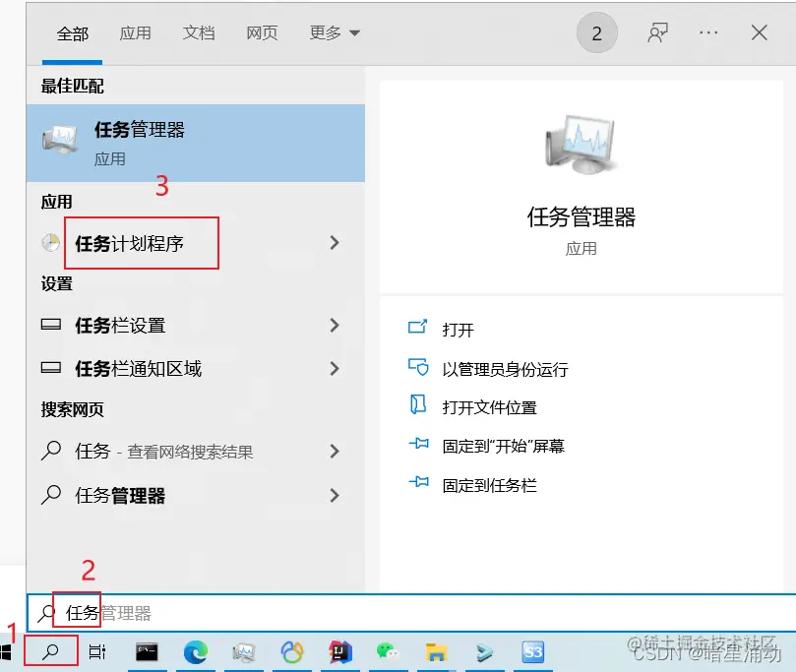The width and height of the screenshot is (796, 672).
Task: Open S3 Browser from the taskbar
Action: [531, 651]
